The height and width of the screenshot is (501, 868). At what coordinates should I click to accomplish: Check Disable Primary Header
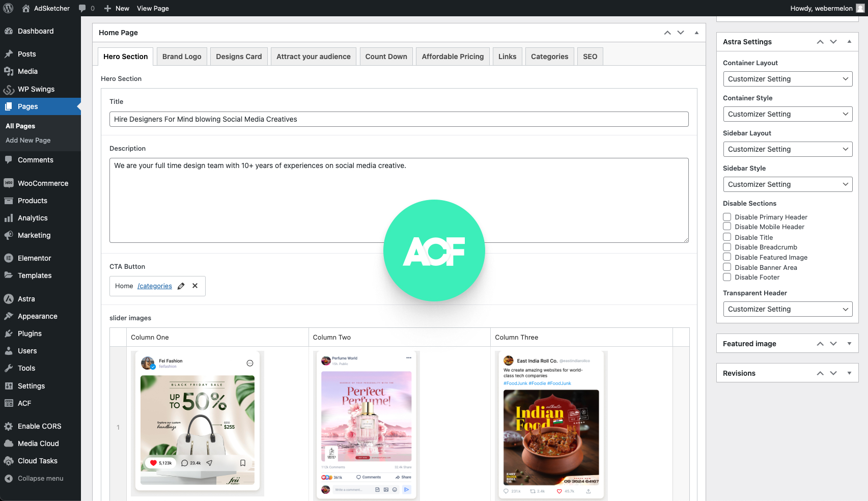[727, 217]
